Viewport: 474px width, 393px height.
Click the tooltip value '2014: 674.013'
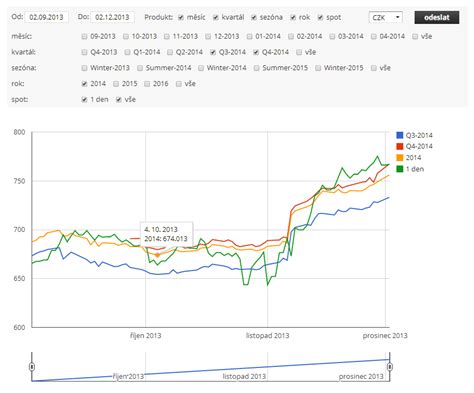[166, 239]
